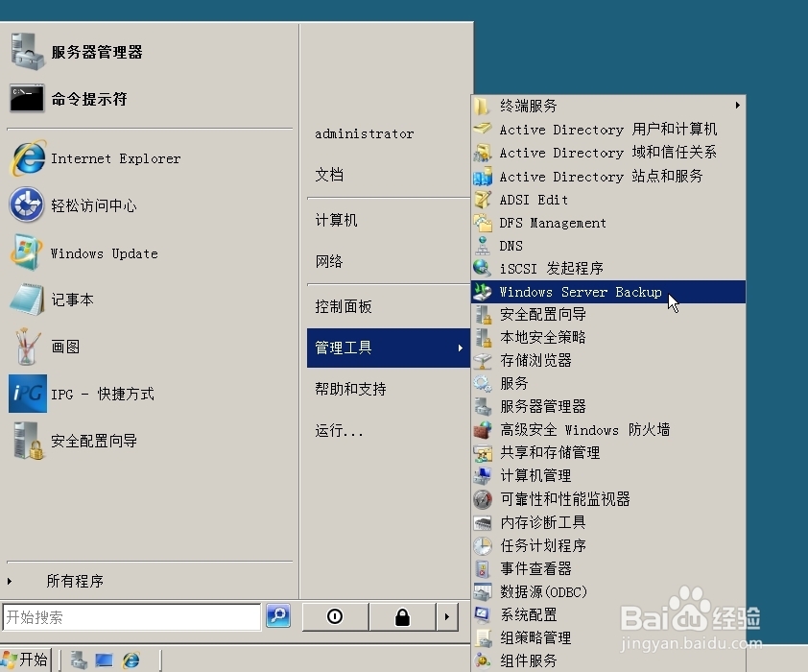Click the DNS icon

click(x=483, y=246)
